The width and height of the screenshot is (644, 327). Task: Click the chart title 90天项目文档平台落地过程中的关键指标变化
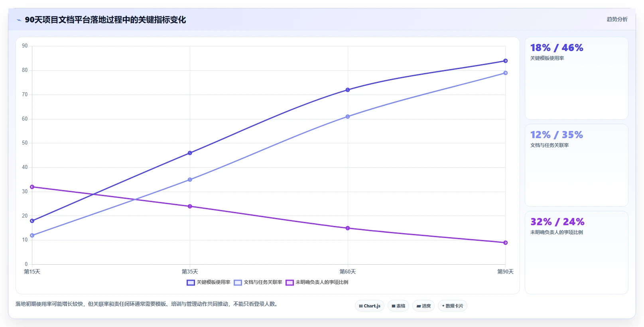click(105, 20)
